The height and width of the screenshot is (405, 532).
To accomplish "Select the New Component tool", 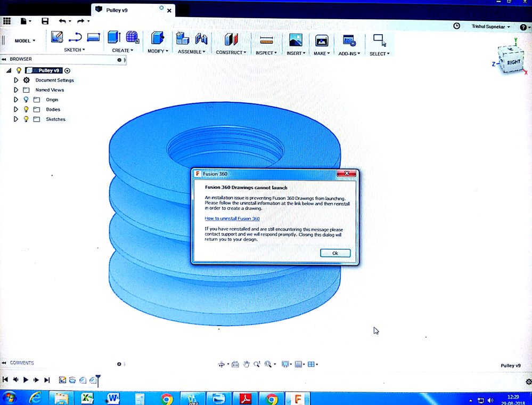I will (x=183, y=38).
